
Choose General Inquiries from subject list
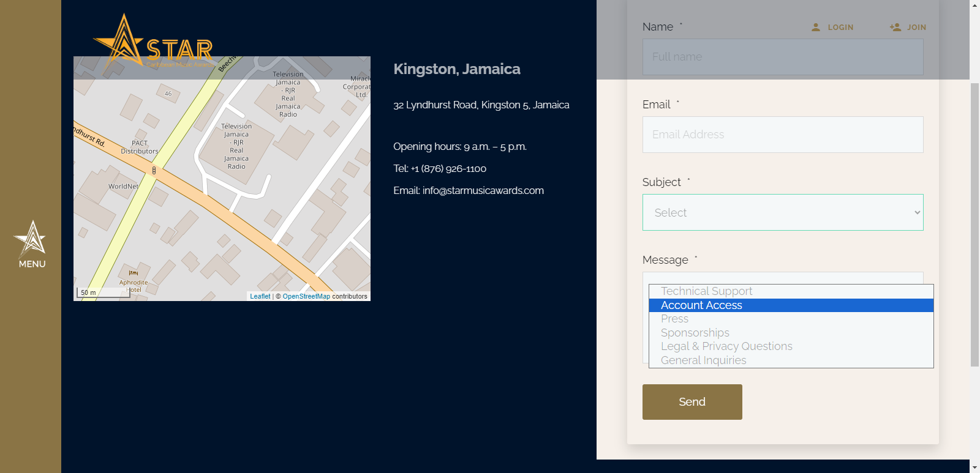pyautogui.click(x=791, y=360)
